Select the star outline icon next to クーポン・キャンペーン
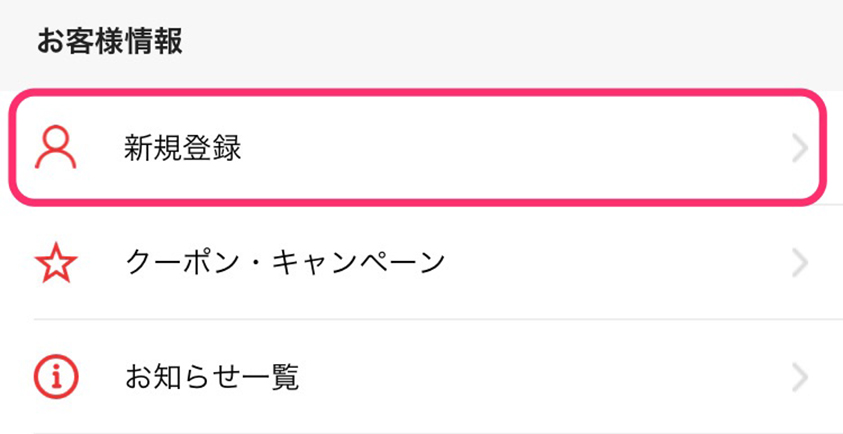 [x=56, y=262]
